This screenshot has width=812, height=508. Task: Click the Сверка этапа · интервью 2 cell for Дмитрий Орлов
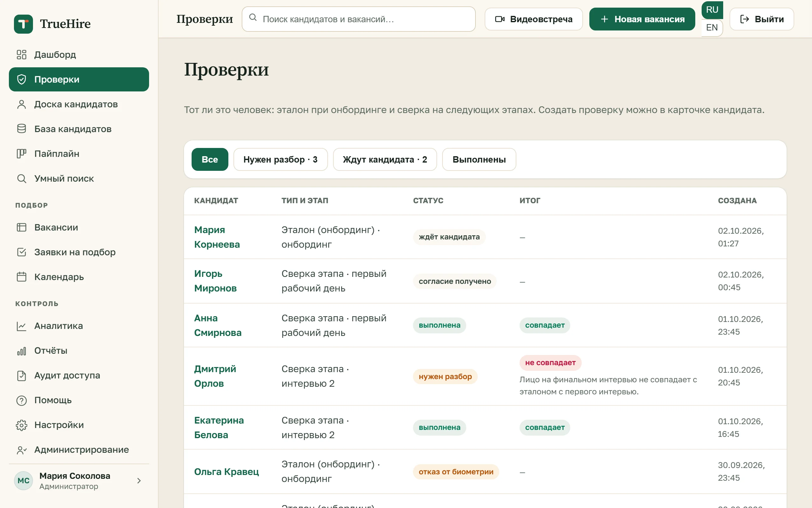315,376
